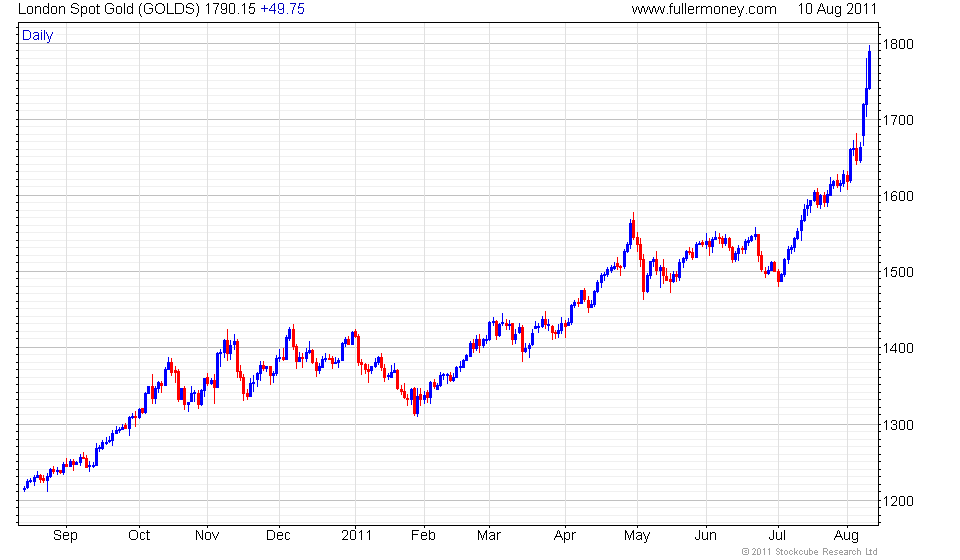Click the early May peak candle
The height and width of the screenshot is (560, 960).
[x=633, y=228]
